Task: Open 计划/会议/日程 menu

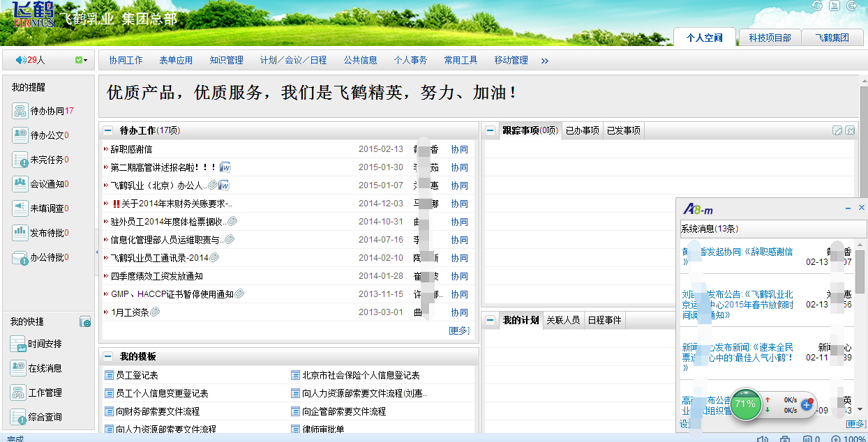Action: 293,61
